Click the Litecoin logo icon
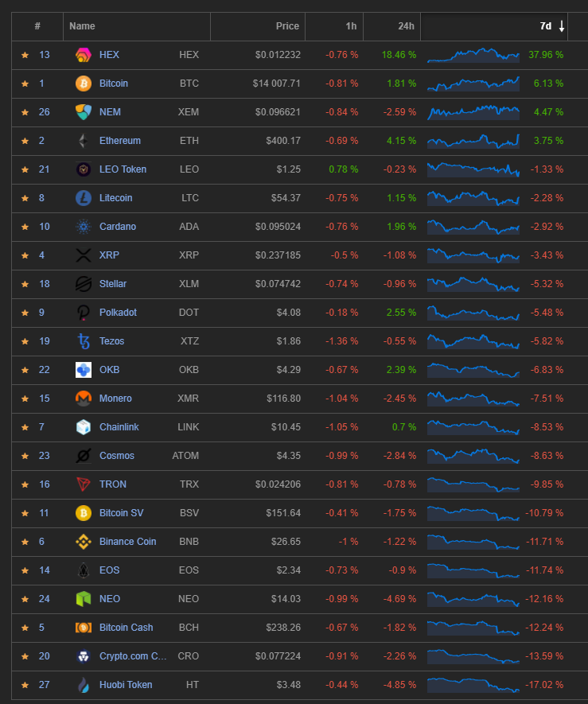Viewport: 588px width, 704px height. tap(84, 198)
